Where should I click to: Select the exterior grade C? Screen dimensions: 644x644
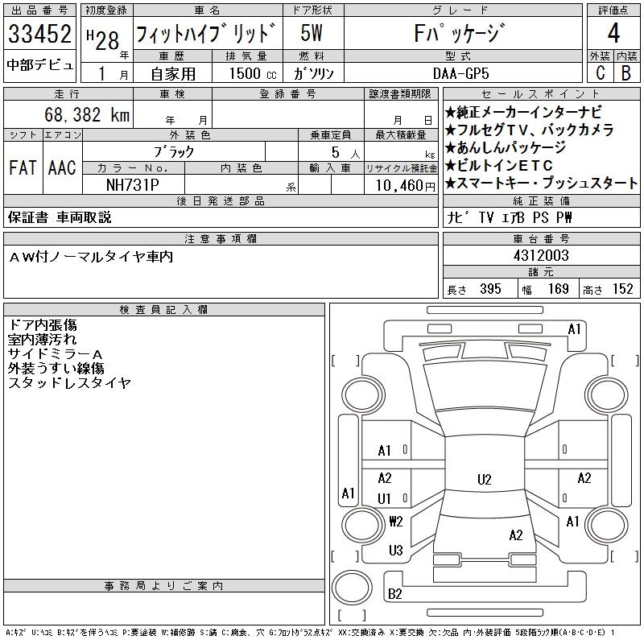pyautogui.click(x=601, y=72)
